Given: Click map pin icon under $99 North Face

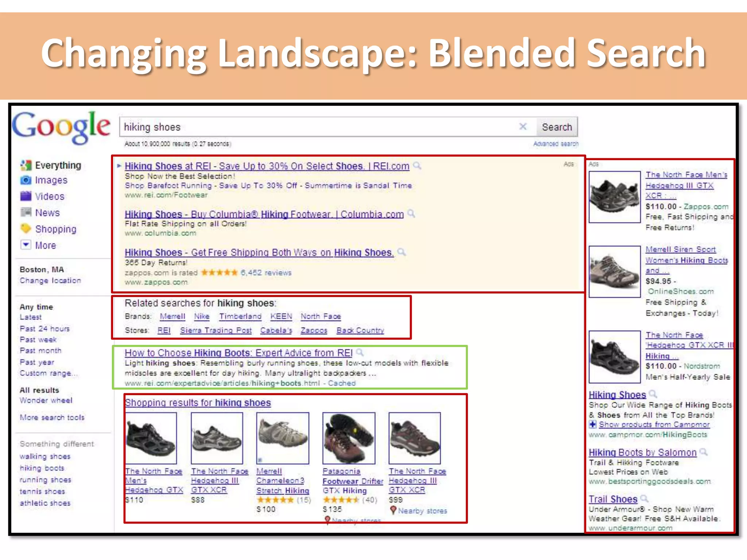Looking at the screenshot, I should click(393, 510).
